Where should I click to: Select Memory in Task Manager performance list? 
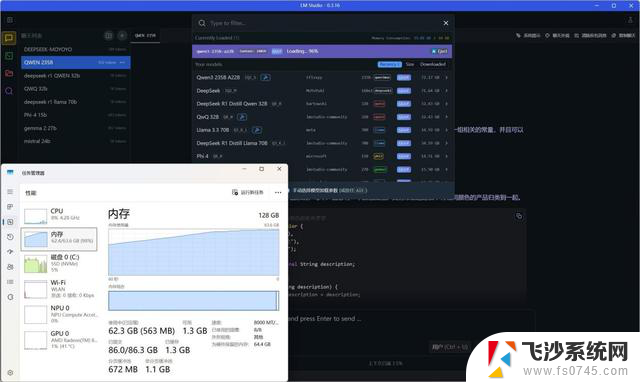59,239
